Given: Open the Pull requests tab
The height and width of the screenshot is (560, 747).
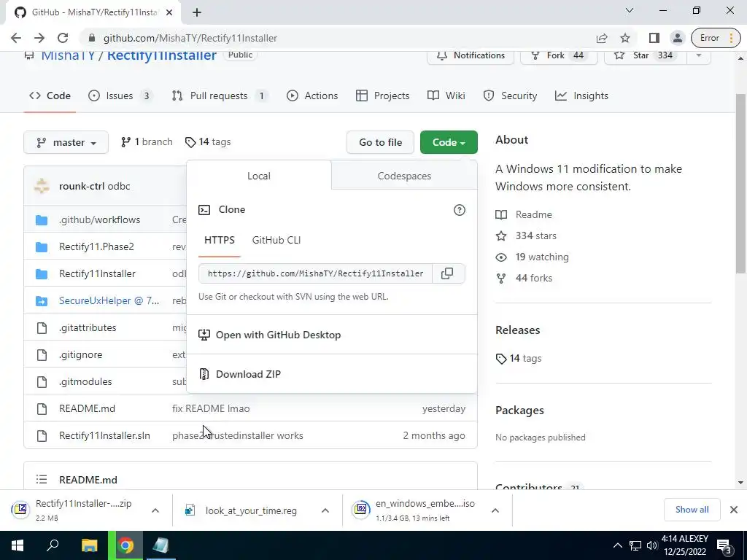Looking at the screenshot, I should click(x=220, y=96).
